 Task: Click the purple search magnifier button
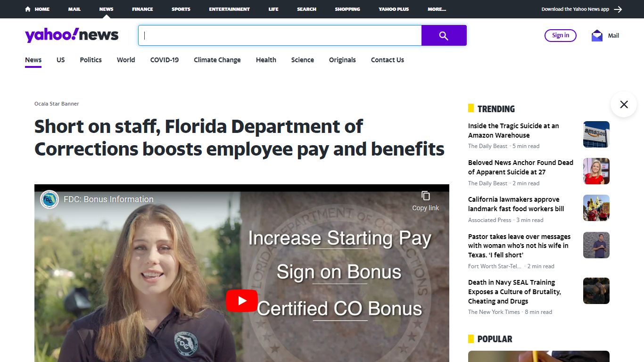pos(444,35)
